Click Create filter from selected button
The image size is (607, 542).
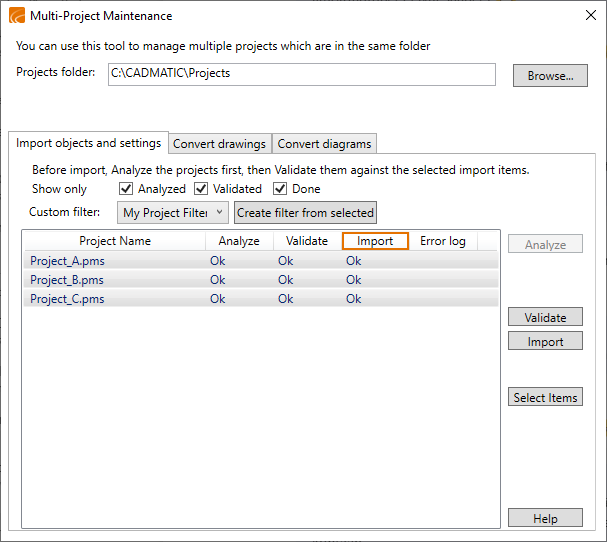(305, 212)
